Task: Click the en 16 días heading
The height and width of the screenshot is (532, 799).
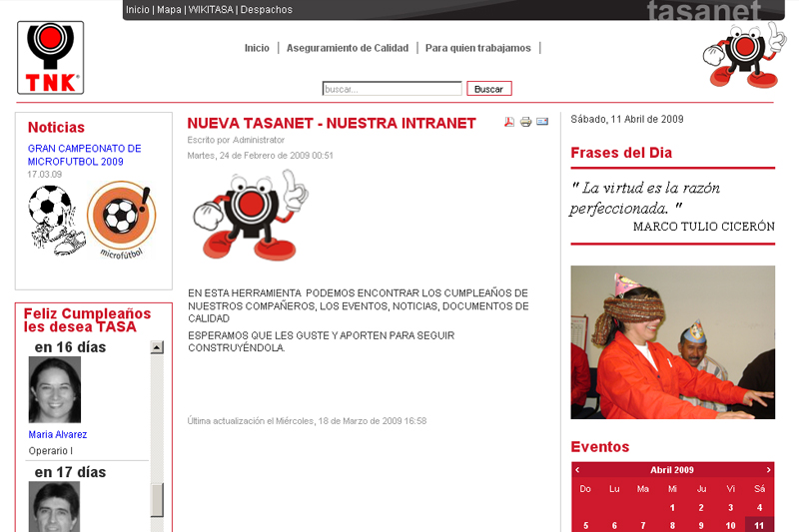Action: coord(70,347)
